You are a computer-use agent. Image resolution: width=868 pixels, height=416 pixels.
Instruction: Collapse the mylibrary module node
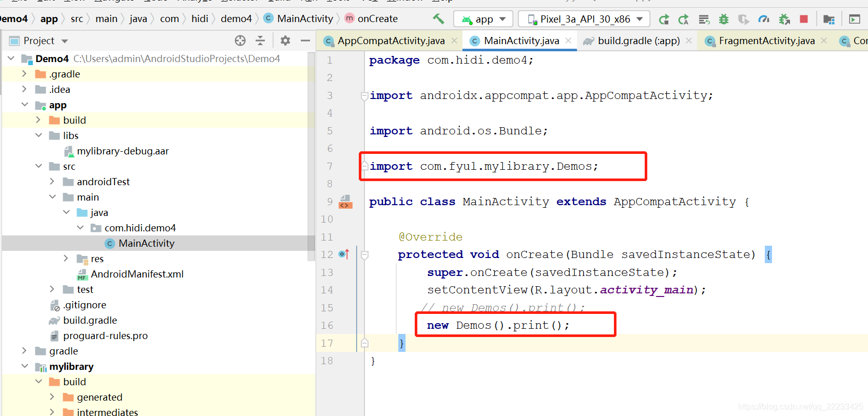point(25,366)
